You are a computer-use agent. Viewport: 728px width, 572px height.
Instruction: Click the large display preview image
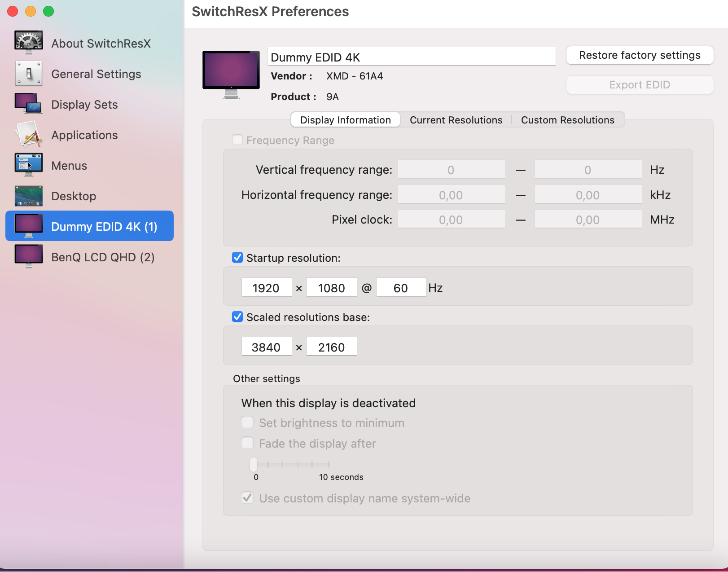point(231,75)
